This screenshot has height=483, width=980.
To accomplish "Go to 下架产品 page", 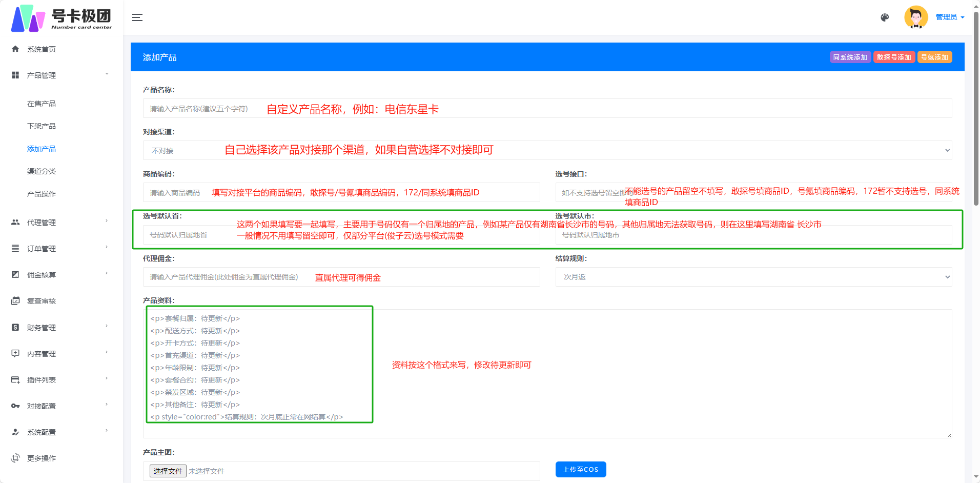I will click(x=42, y=126).
